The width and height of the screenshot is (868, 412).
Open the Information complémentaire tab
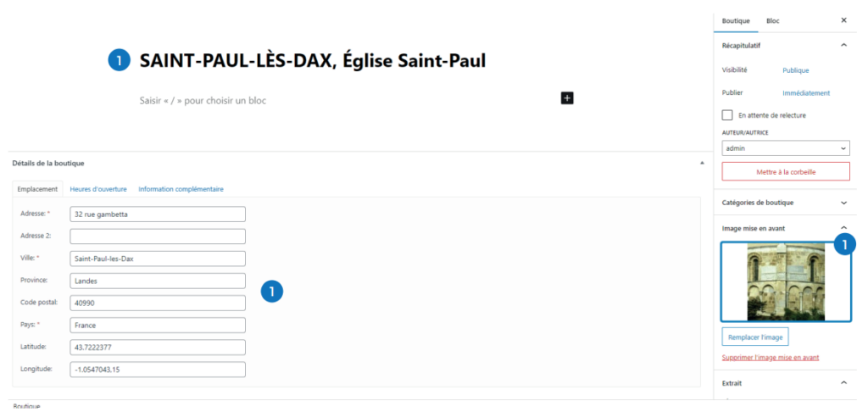181,189
